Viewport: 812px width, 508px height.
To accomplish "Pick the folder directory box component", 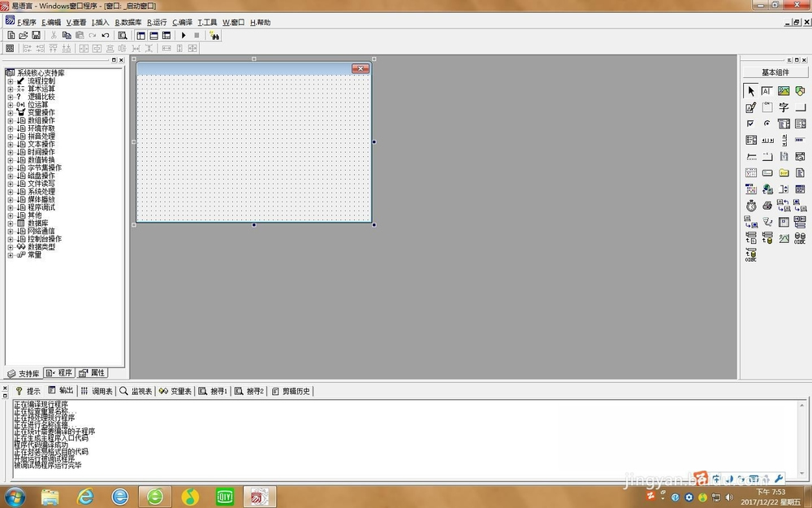I will point(784,172).
